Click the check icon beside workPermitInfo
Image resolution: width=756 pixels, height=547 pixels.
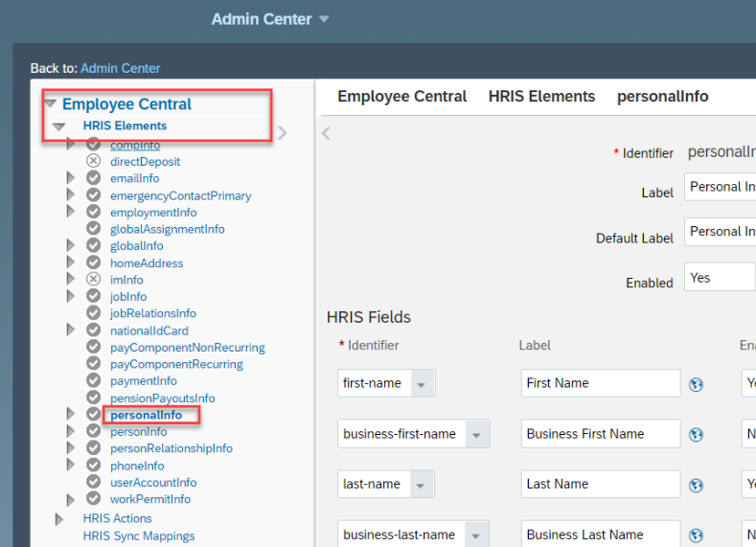click(94, 498)
